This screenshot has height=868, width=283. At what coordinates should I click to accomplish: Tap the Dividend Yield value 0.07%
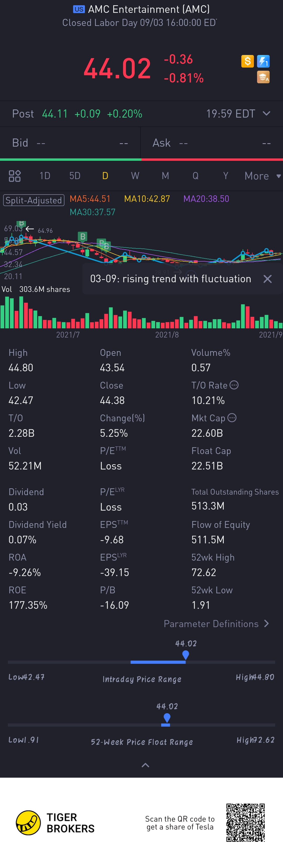click(22, 539)
